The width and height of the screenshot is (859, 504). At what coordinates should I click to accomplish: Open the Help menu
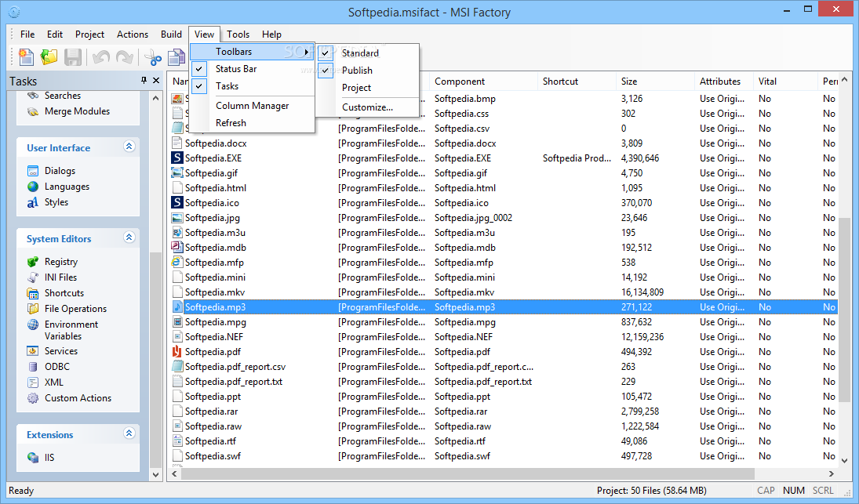(x=271, y=34)
